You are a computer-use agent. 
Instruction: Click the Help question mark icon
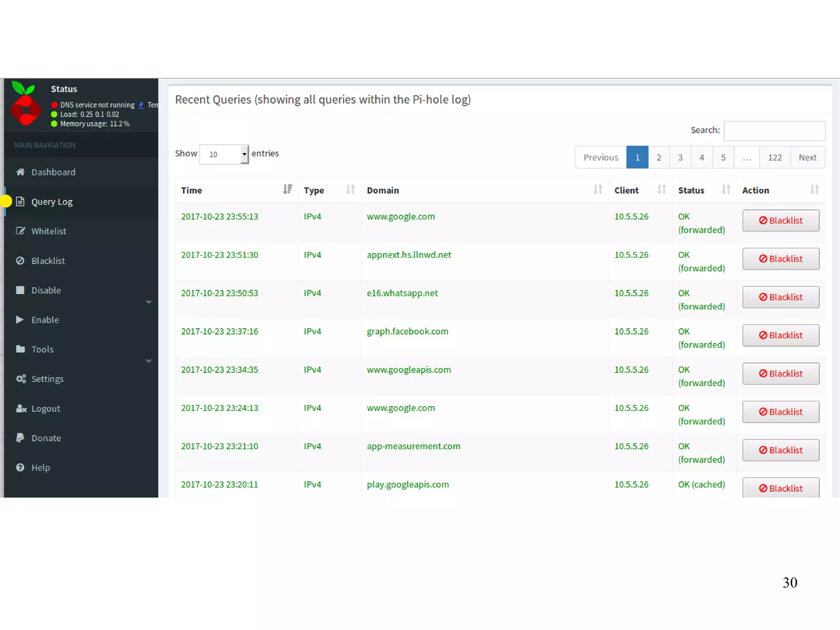(20, 467)
